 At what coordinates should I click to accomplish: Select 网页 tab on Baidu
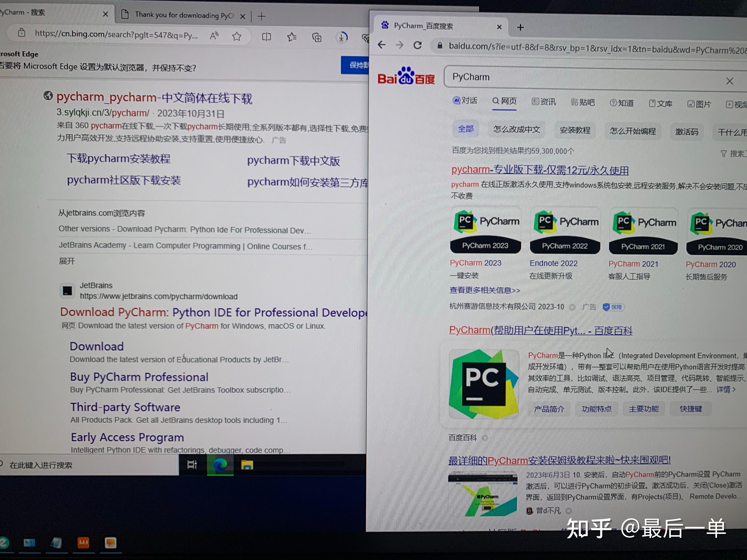[504, 101]
